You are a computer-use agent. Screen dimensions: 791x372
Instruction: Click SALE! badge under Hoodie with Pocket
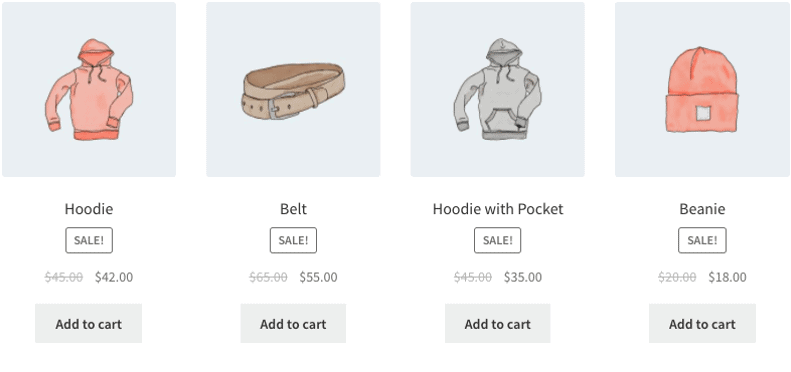[x=497, y=240]
